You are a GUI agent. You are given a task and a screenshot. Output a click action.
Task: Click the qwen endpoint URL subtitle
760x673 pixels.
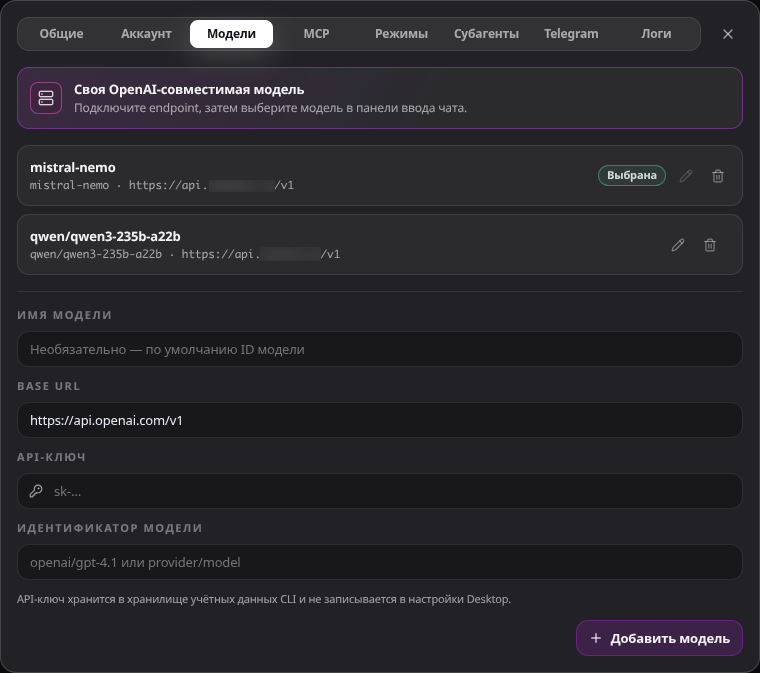(x=185, y=254)
